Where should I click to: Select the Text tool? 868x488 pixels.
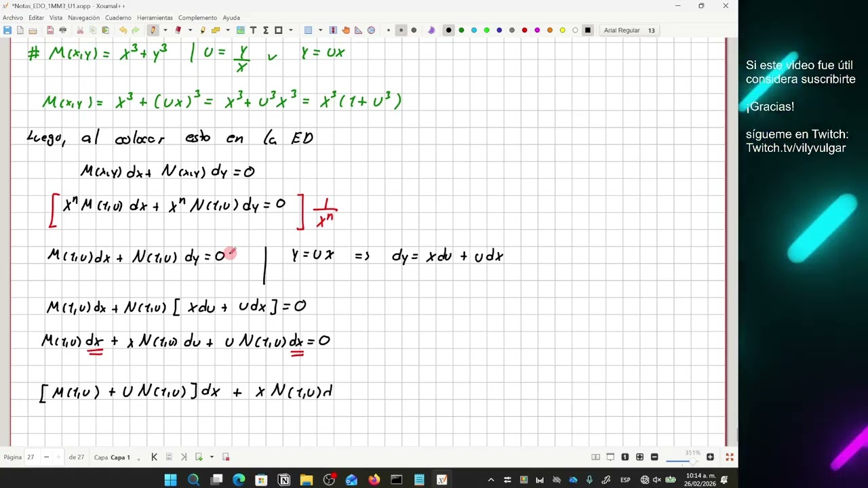253,30
